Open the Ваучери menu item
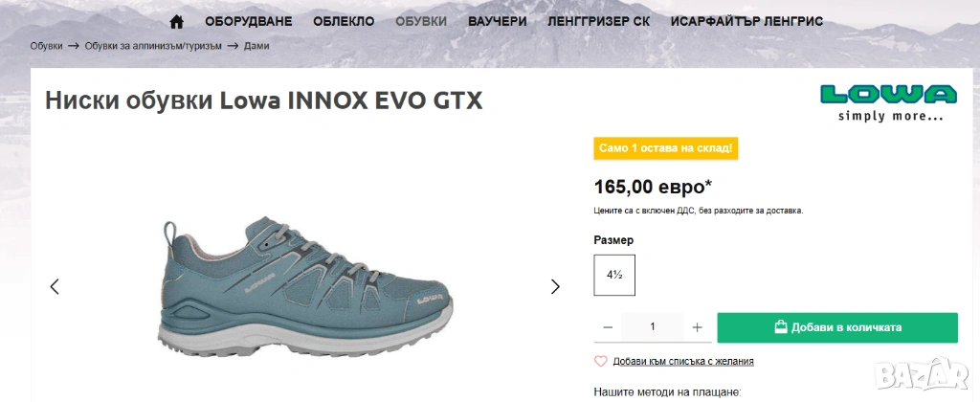 (498, 21)
